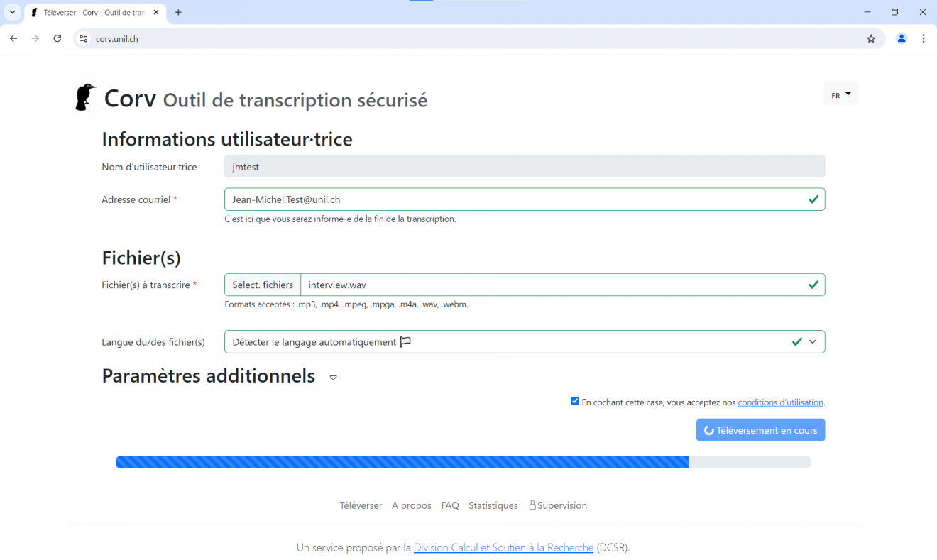Open the browser profile icon
The width and height of the screenshot is (937, 560).
(x=902, y=38)
